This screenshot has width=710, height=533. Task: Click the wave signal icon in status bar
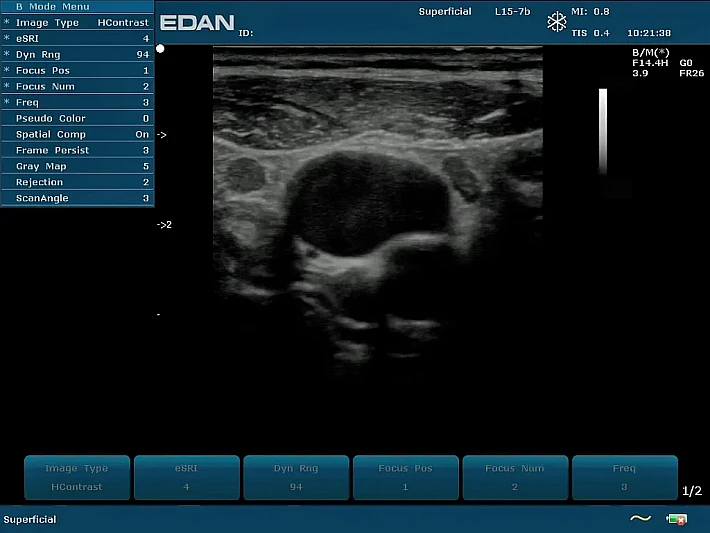[x=640, y=519]
